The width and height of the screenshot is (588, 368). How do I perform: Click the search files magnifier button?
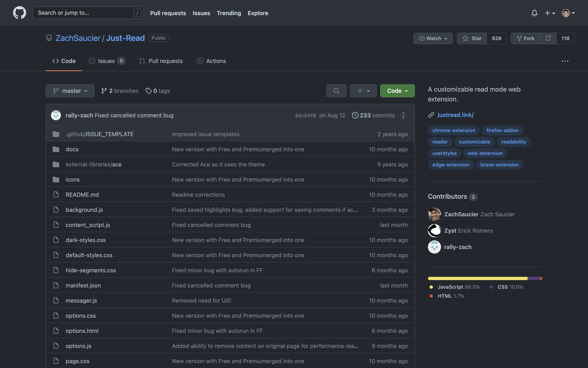[x=336, y=91]
